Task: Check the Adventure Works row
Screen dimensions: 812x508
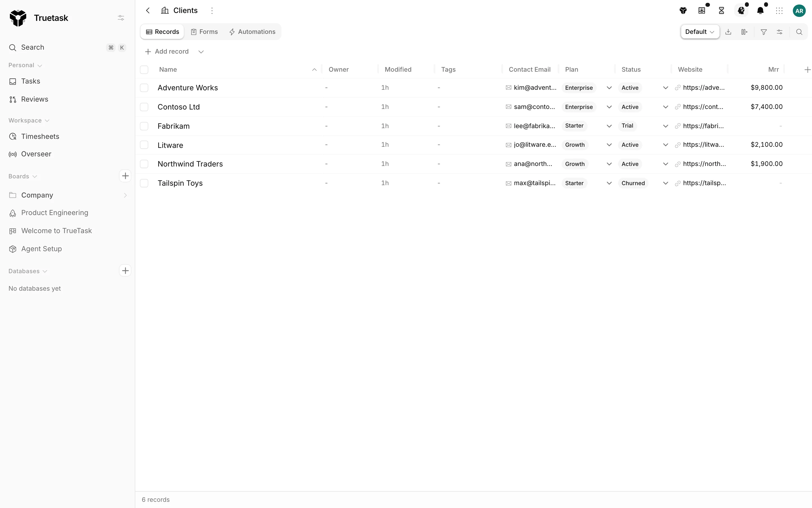Action: [144, 88]
